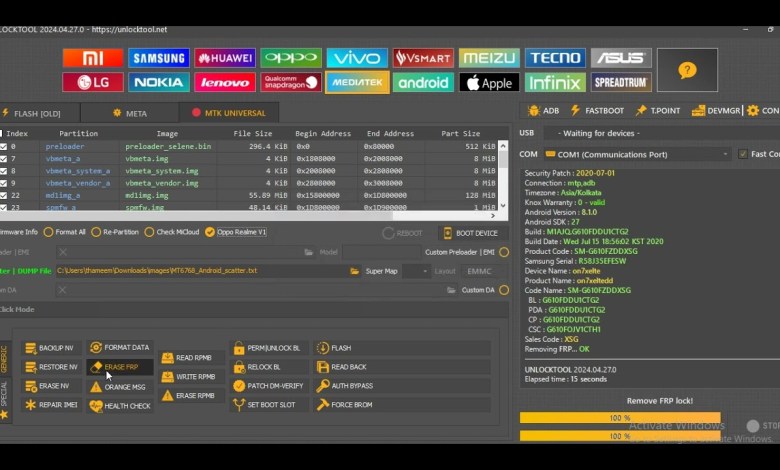Enable the Custom DA toggle
The width and height of the screenshot is (780, 470).
pos(504,290)
